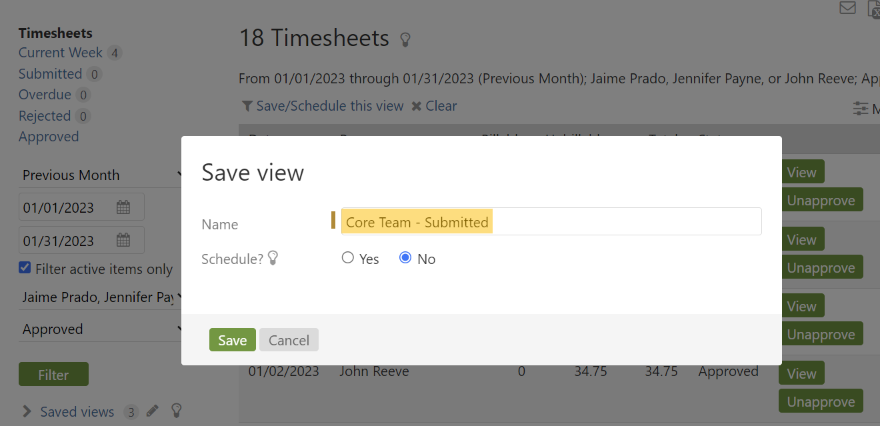Viewport: 880px width, 426px height.
Task: Open the Approved status dropdown
Action: pos(100,329)
